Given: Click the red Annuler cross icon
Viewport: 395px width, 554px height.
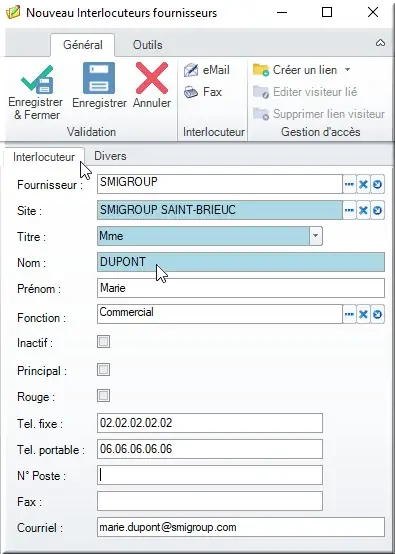Looking at the screenshot, I should click(x=152, y=78).
